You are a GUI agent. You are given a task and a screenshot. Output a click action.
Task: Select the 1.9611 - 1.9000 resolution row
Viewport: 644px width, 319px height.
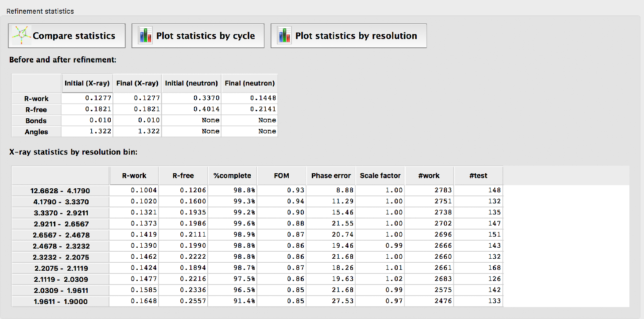pos(60,301)
